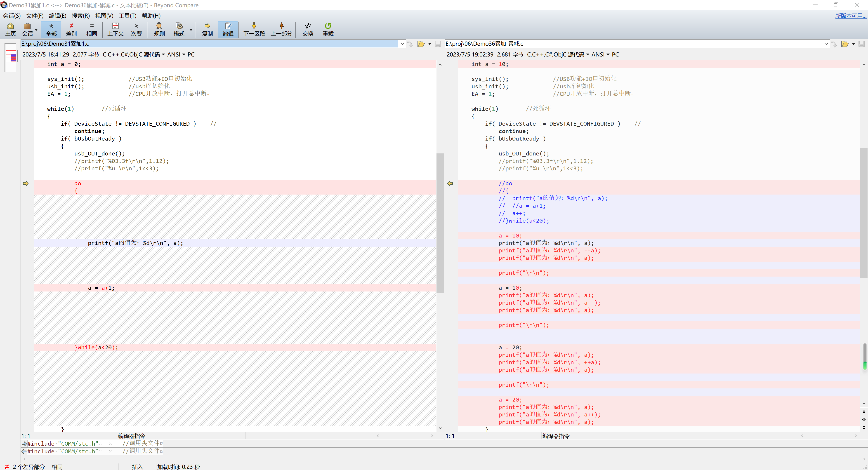Open the Format (格式) dropdown arrow

[191, 30]
